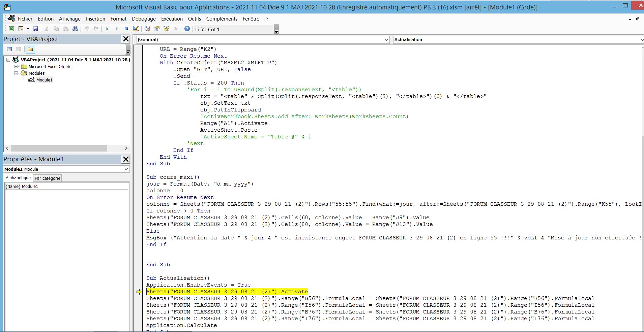Screen dimensions: 644x332
Task: Run the macro with the green play icon
Action: [x=107, y=29]
